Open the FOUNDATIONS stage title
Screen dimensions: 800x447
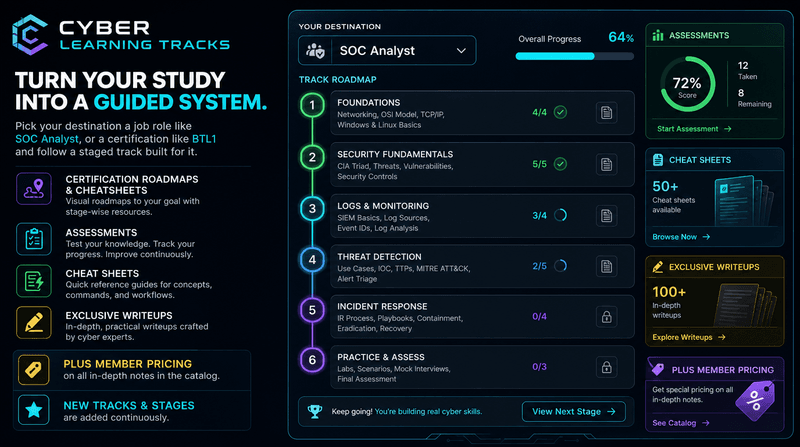click(368, 103)
